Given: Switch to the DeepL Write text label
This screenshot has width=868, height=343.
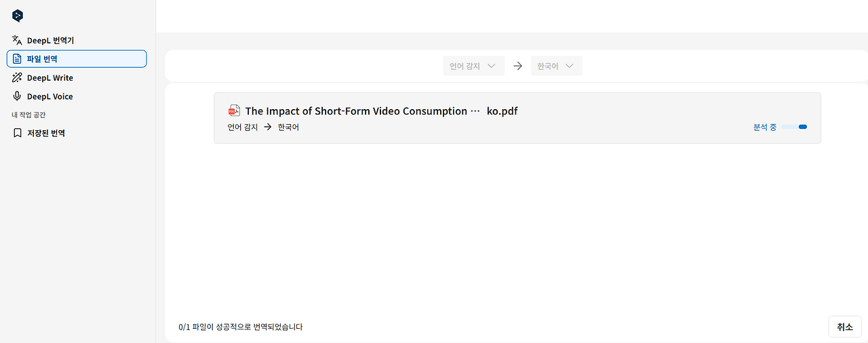Looking at the screenshot, I should 50,78.
